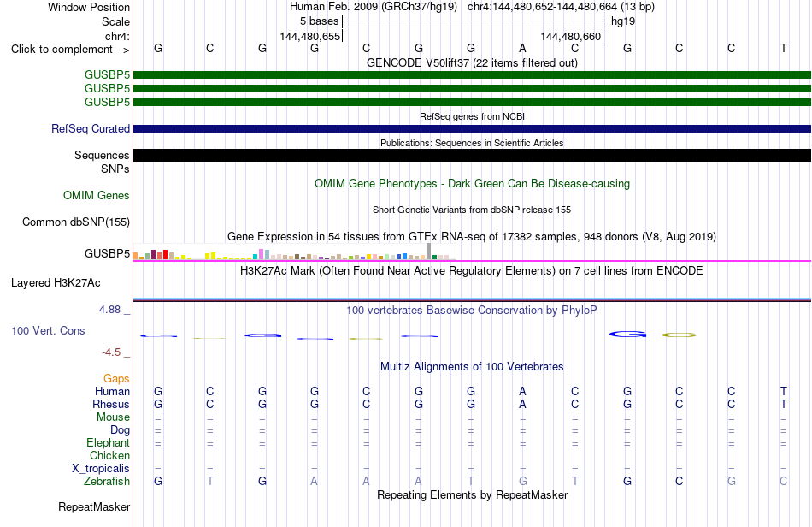Click the "chr4:144,480,652-144,480,664 (13 bp)" coordinates
This screenshot has width=812, height=527.
tap(561, 7)
